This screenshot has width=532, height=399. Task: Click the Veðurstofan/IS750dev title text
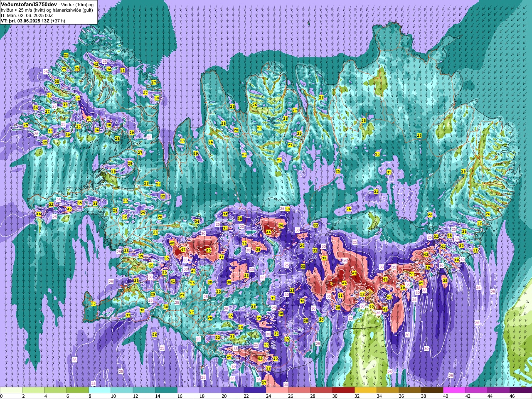[29, 4]
